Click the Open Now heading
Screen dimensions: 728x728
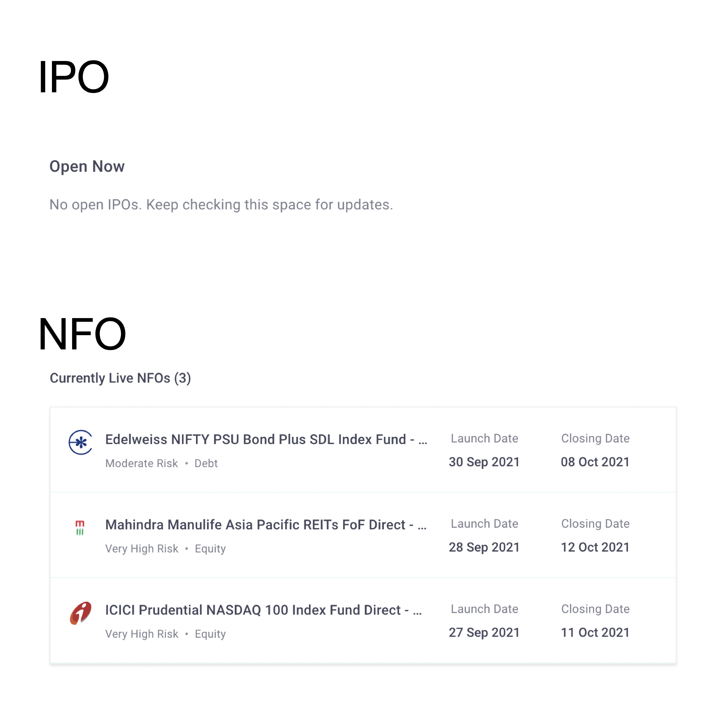coord(87,166)
